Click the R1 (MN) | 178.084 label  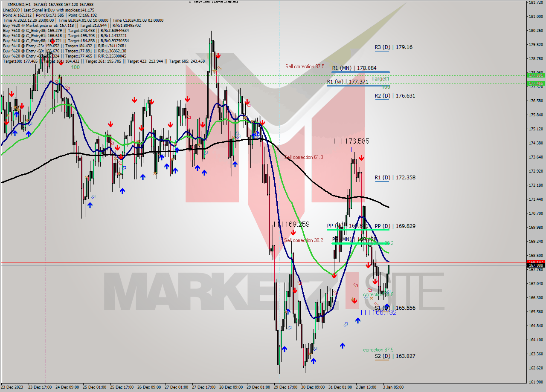pyautogui.click(x=354, y=68)
